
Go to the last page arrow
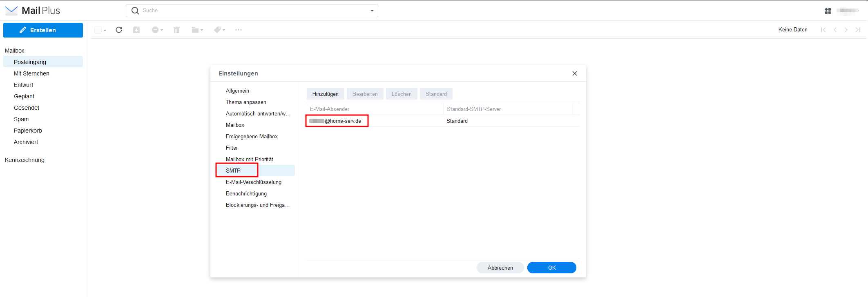point(858,30)
